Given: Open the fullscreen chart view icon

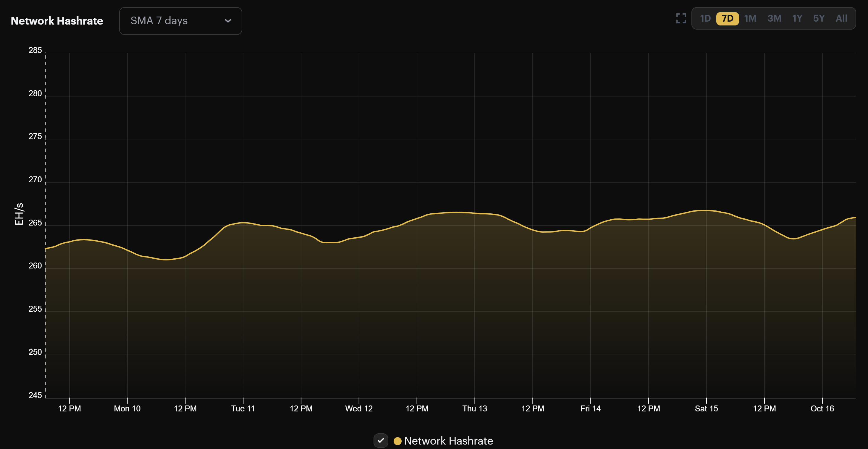Looking at the screenshot, I should pyautogui.click(x=681, y=19).
